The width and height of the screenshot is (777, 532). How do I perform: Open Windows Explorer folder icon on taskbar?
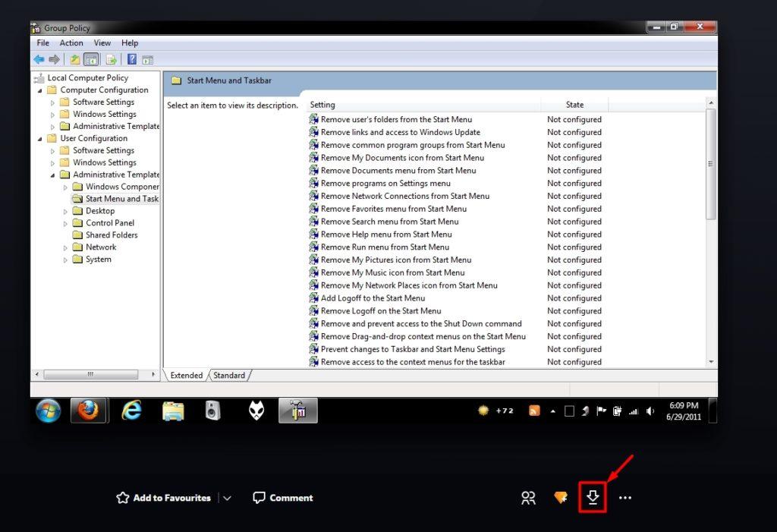[173, 411]
